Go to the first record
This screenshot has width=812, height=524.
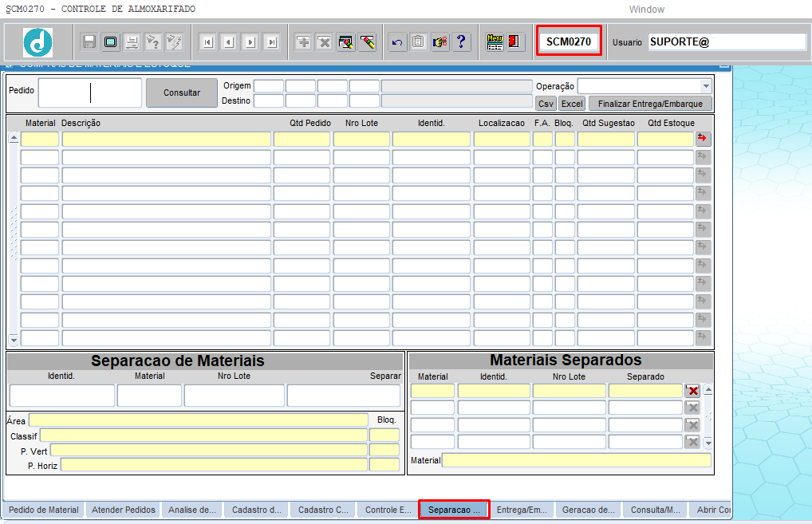click(x=207, y=42)
